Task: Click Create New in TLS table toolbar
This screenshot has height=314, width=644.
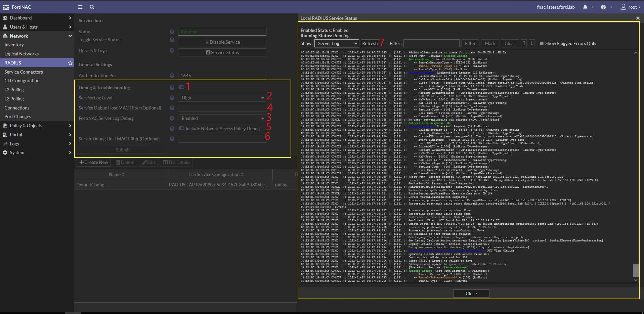Action: tap(94, 162)
